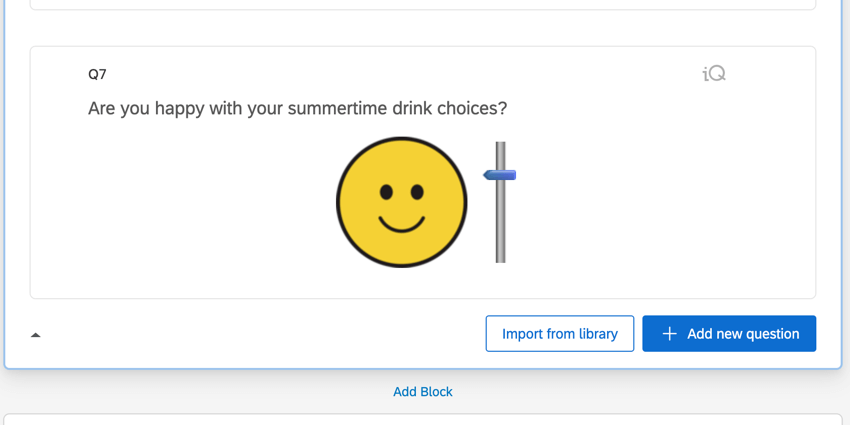Screen dimensions: 850x425
Task: Click the smiley's curved smile mouth
Action: coord(402,224)
